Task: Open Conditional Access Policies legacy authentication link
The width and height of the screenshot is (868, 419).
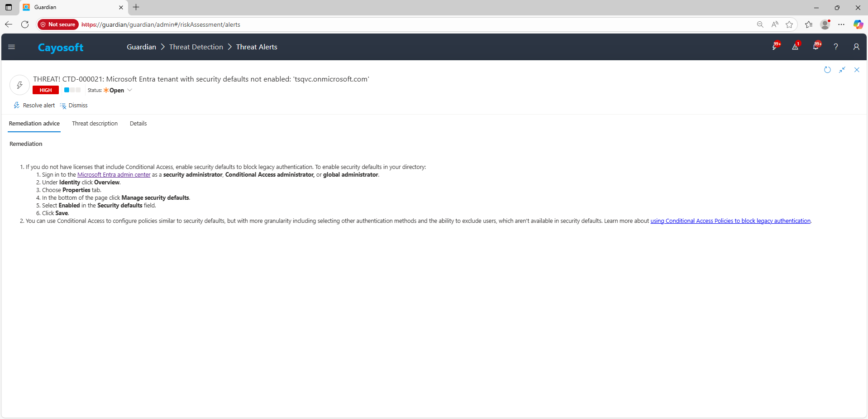Action: (x=730, y=221)
